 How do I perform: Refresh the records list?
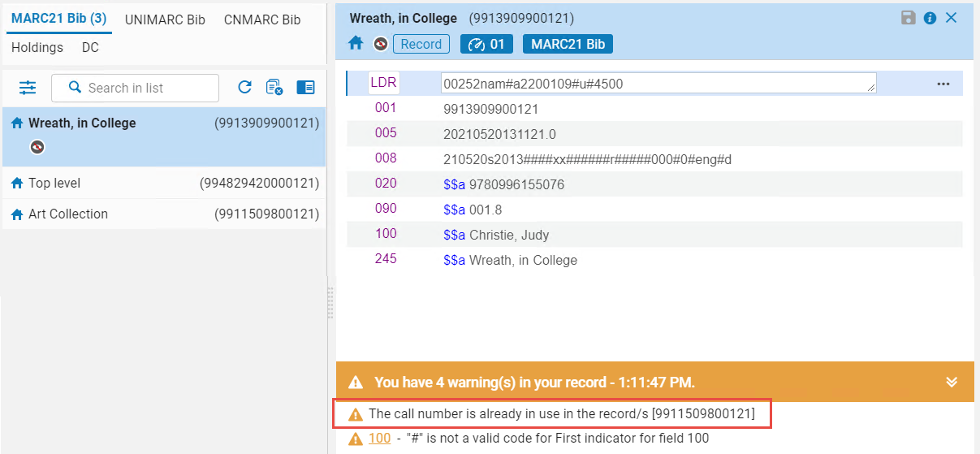point(244,88)
